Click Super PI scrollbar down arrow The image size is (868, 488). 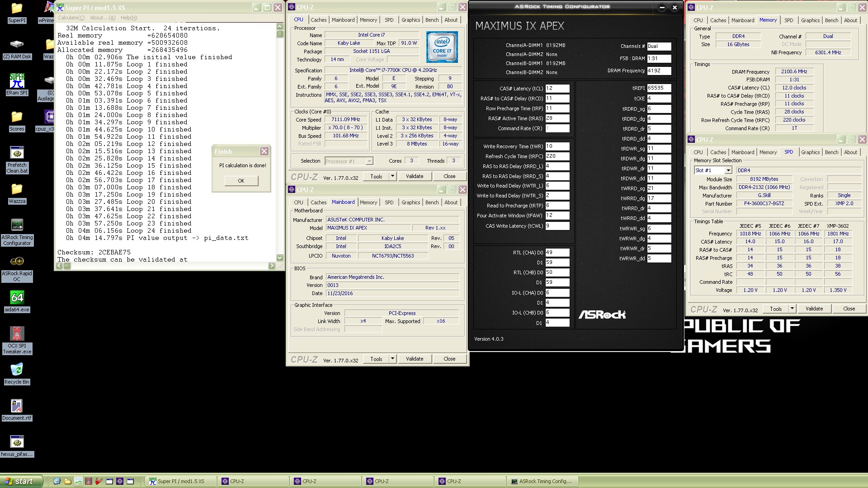click(280, 258)
